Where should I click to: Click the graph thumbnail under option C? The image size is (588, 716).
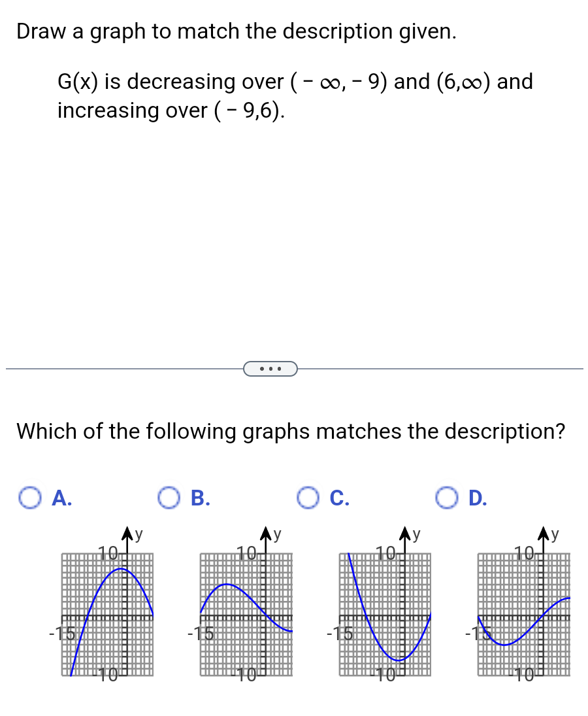[385, 613]
